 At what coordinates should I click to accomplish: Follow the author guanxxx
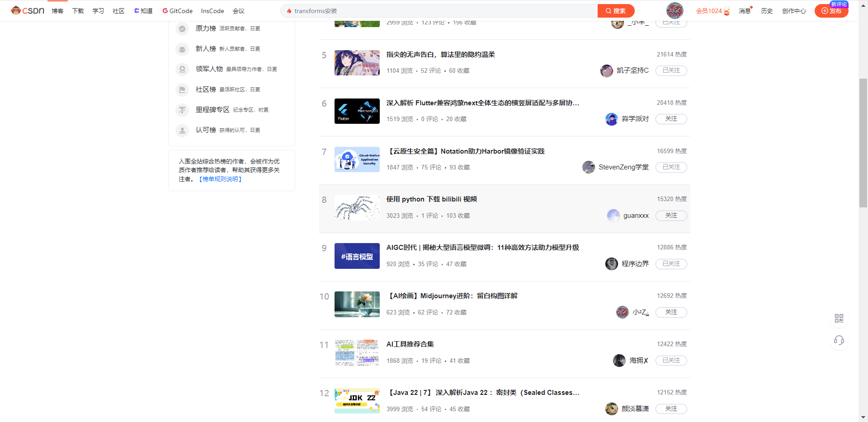671,216
